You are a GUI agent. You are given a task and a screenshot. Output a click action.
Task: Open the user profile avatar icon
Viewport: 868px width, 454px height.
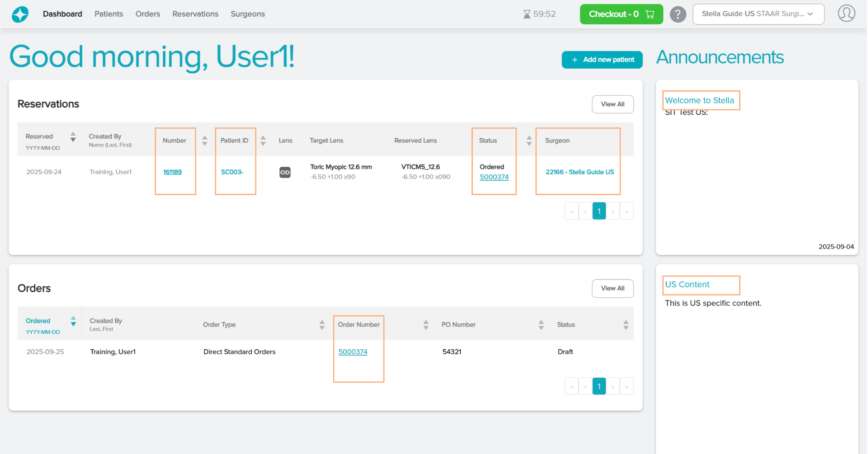click(846, 14)
